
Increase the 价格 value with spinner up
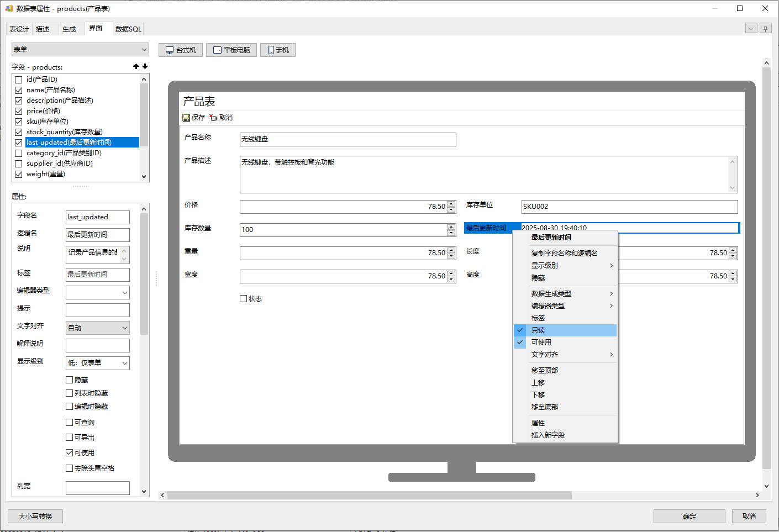click(x=451, y=204)
